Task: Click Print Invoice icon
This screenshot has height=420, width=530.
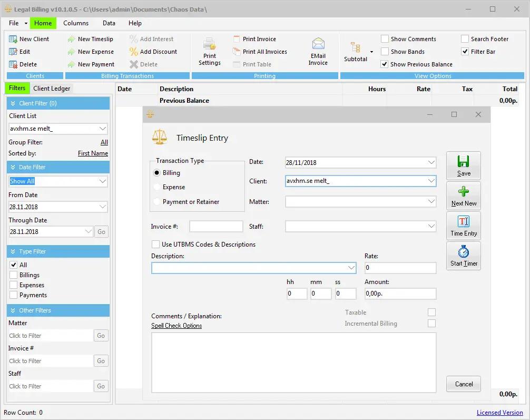Action: (236, 39)
